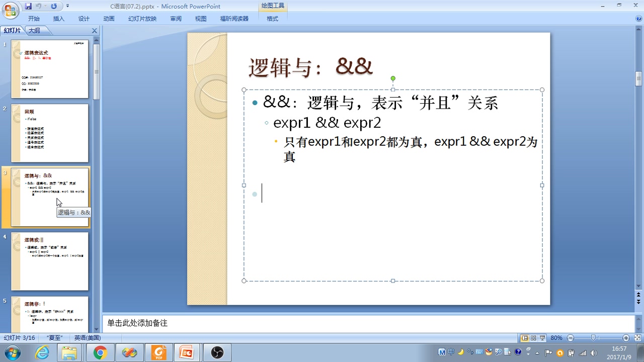Save the presentation from quick access toolbar
644x362 pixels.
[x=28, y=6]
